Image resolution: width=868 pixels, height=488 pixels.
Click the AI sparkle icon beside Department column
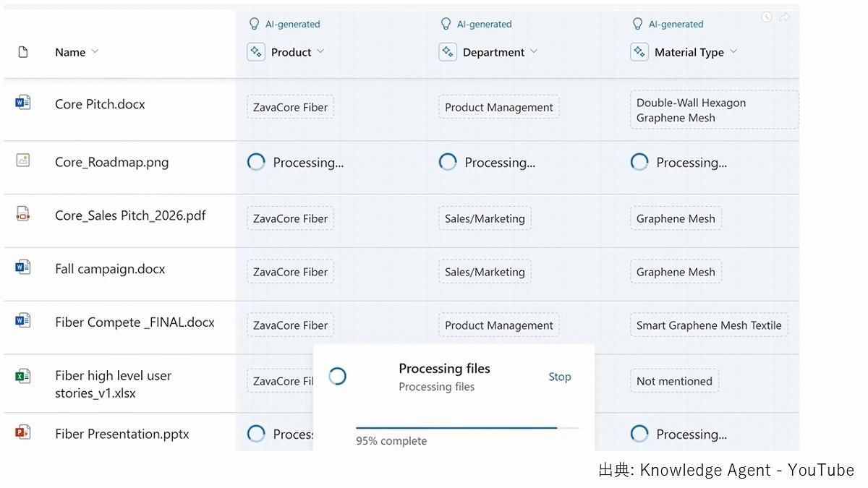click(448, 52)
